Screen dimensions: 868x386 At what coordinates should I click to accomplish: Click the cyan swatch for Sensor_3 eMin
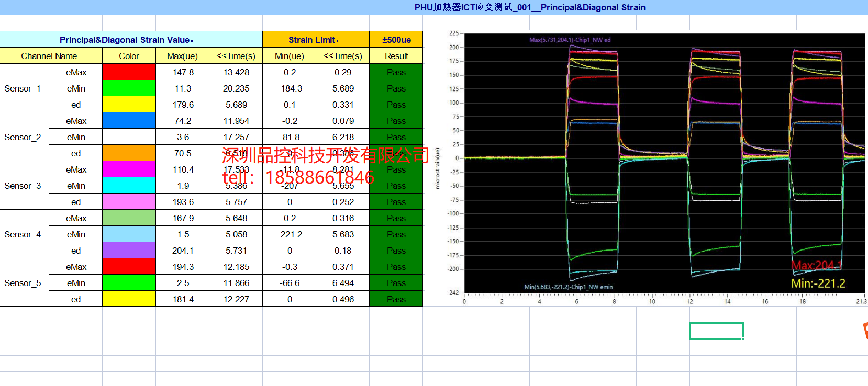(129, 186)
